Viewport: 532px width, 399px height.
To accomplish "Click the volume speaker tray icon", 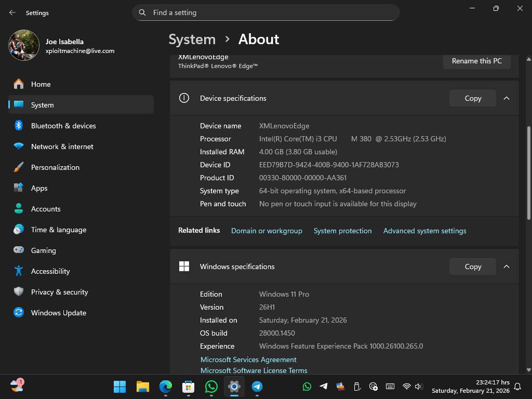I will click(x=419, y=387).
